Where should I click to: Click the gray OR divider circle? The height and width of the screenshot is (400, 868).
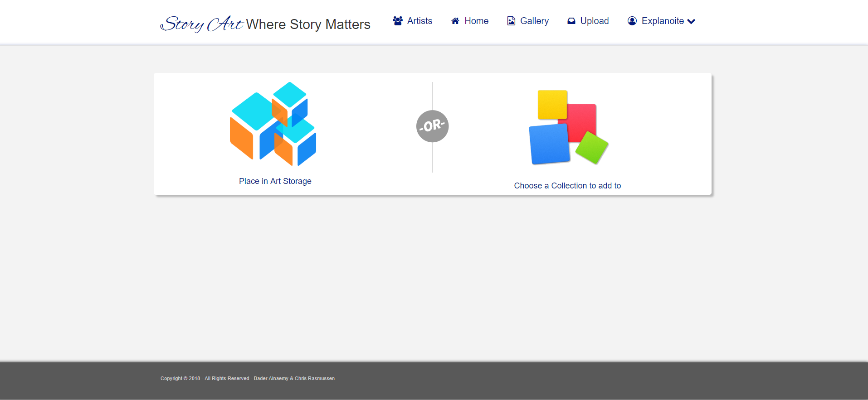pos(432,126)
